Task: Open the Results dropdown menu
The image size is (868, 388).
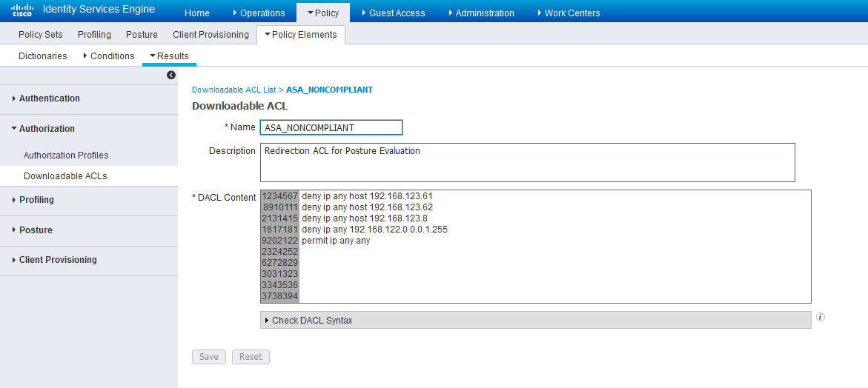Action: [169, 56]
